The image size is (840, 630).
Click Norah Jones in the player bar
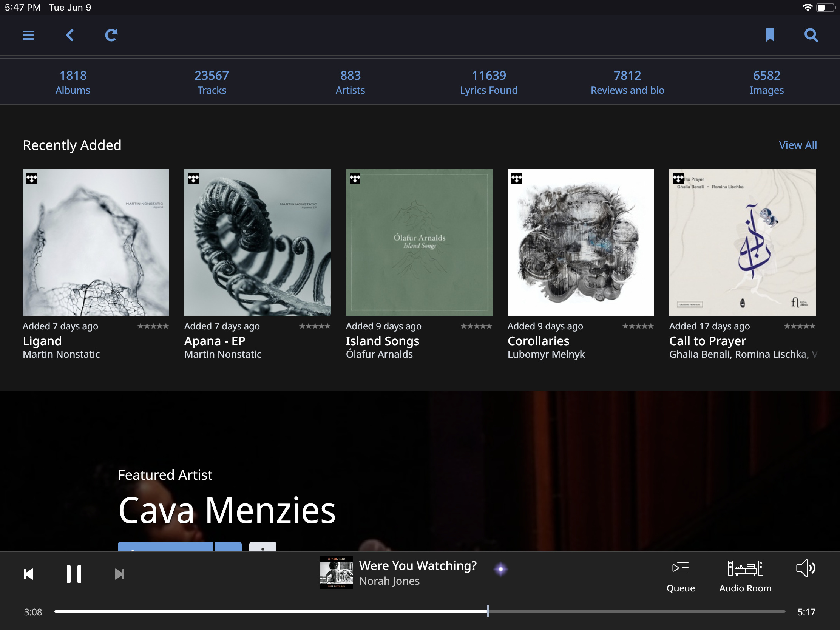click(x=389, y=581)
